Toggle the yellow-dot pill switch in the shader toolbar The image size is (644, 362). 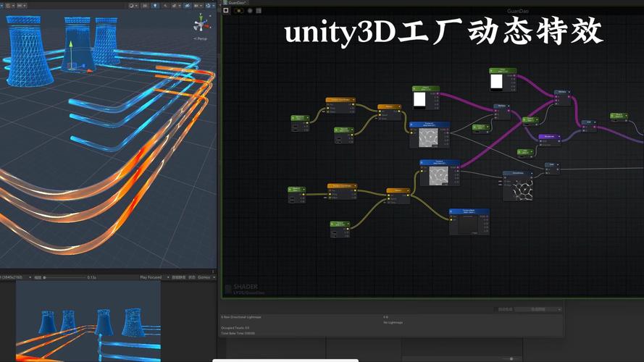[x=238, y=10]
